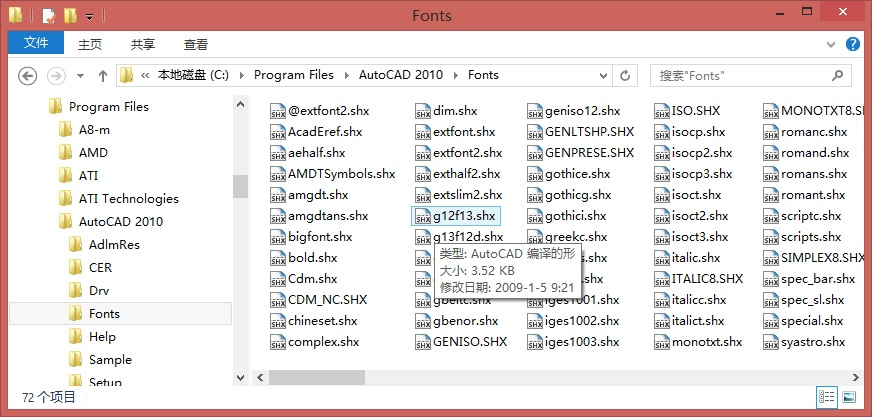Viewport: 872px width, 417px height.
Task: Select the file name gbenor.shx
Action: 466,321
